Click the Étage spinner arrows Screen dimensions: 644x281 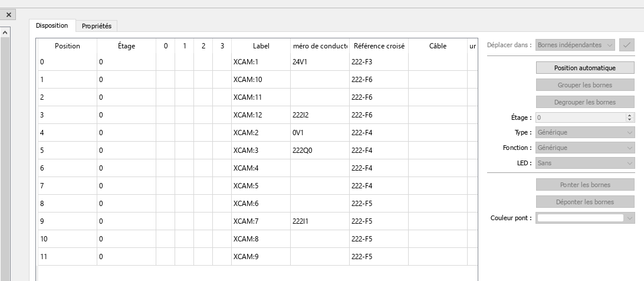tap(630, 117)
